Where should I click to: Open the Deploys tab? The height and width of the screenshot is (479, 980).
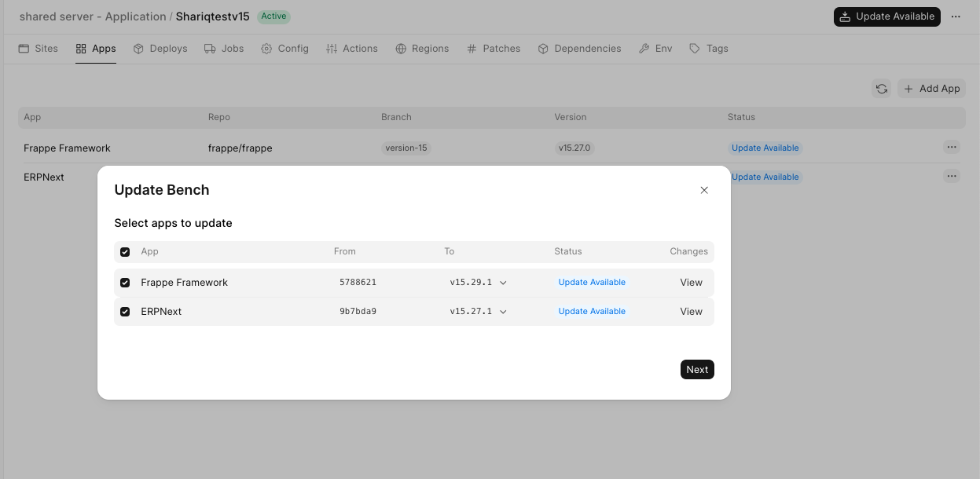point(160,49)
